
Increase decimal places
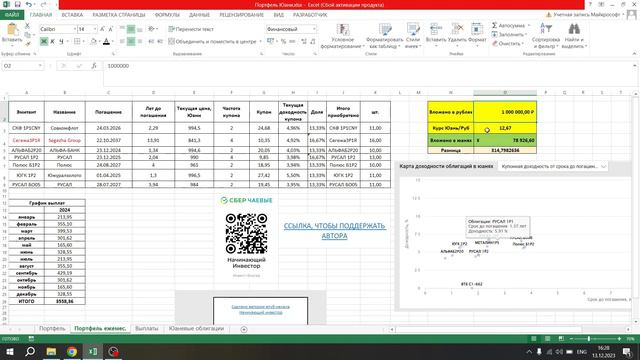click(304, 41)
